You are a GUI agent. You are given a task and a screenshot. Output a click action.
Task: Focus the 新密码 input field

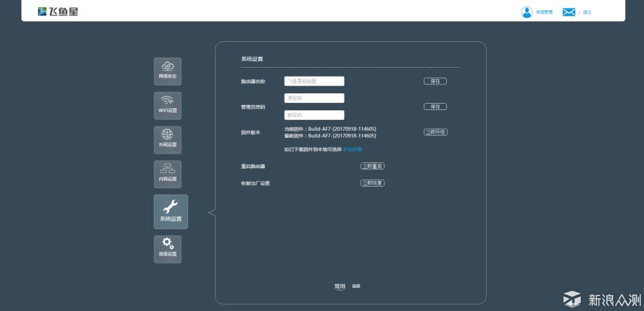click(314, 115)
